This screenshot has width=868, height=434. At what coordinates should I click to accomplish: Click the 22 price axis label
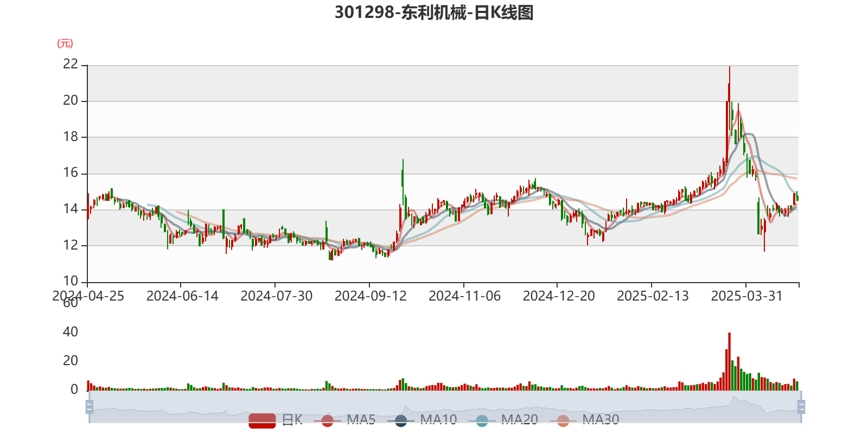tap(71, 64)
